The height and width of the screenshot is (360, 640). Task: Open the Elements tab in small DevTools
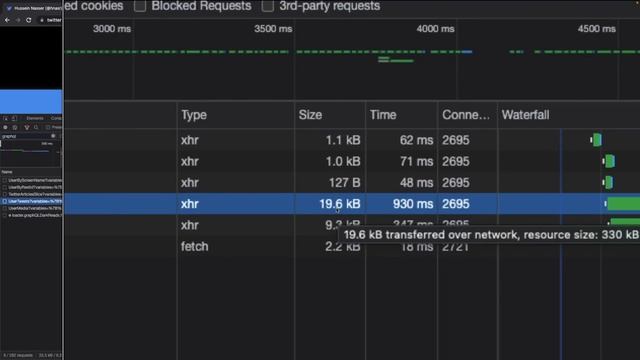pos(35,118)
